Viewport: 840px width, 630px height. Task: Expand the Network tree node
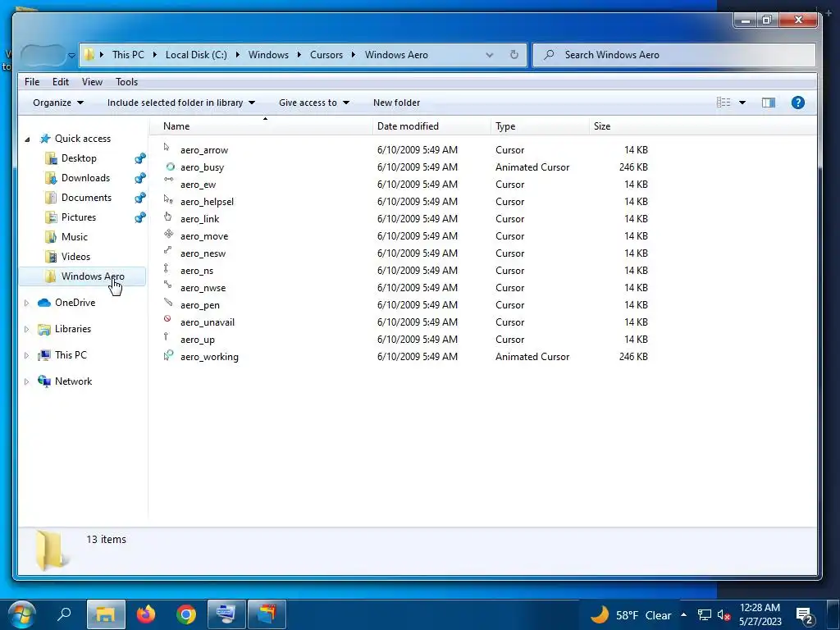(x=26, y=381)
